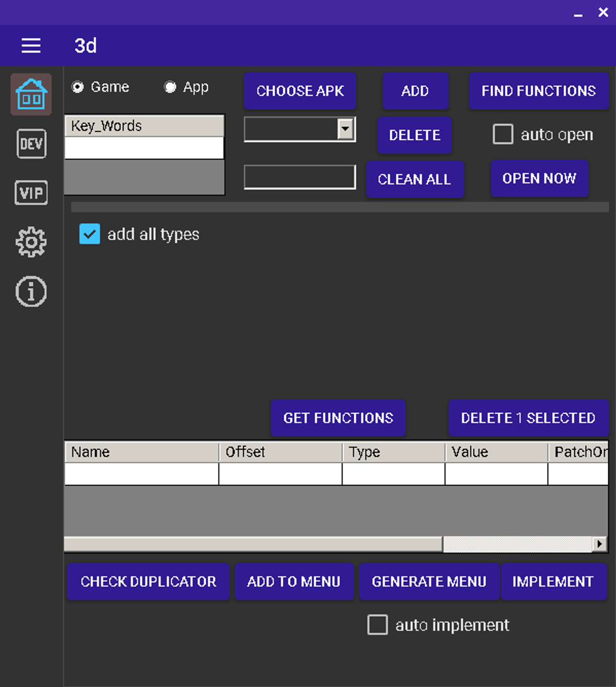The width and height of the screenshot is (616, 687).
Task: Click the empty text field beside CLEAN ALL
Action: 300,177
